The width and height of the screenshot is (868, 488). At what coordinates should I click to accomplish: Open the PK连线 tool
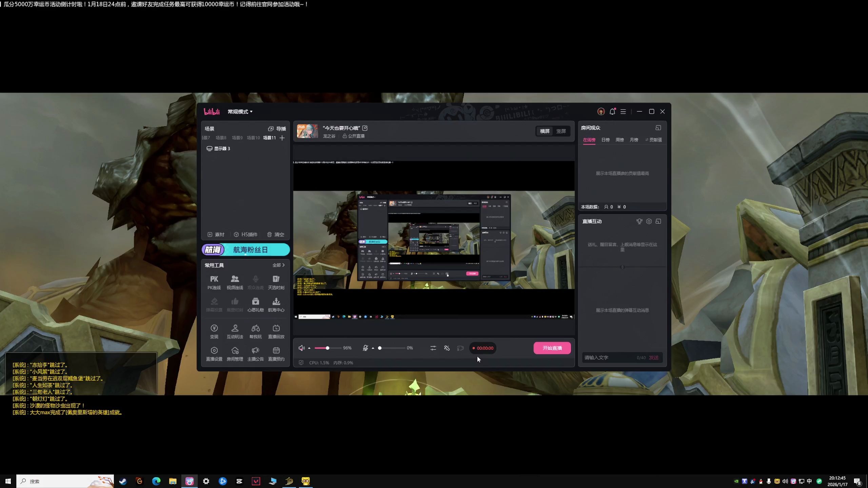point(214,282)
